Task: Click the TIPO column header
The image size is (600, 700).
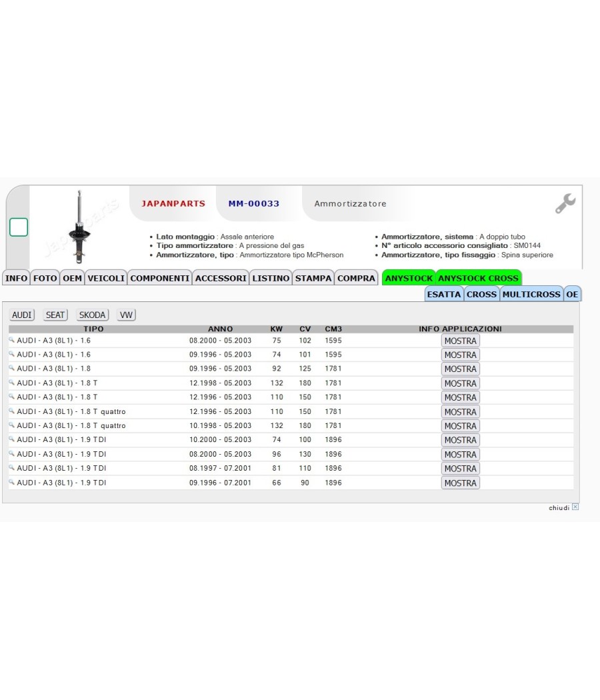Action: 93,329
